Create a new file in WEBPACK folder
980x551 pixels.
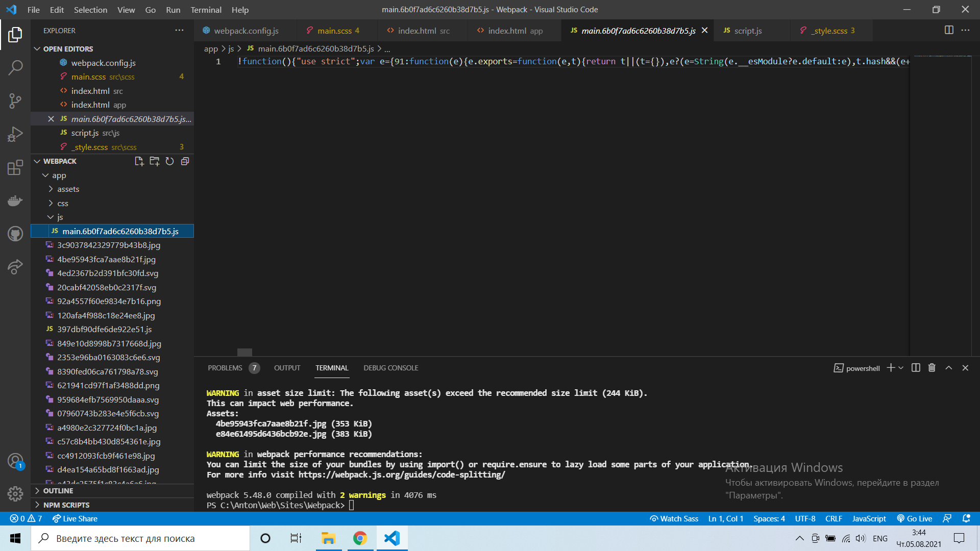tap(139, 161)
